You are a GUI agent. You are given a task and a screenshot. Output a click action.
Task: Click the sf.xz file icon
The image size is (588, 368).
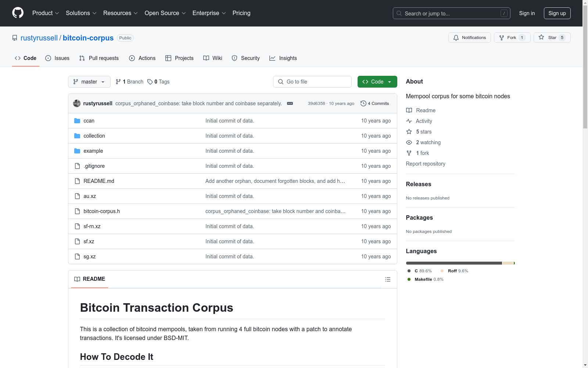pos(77,241)
